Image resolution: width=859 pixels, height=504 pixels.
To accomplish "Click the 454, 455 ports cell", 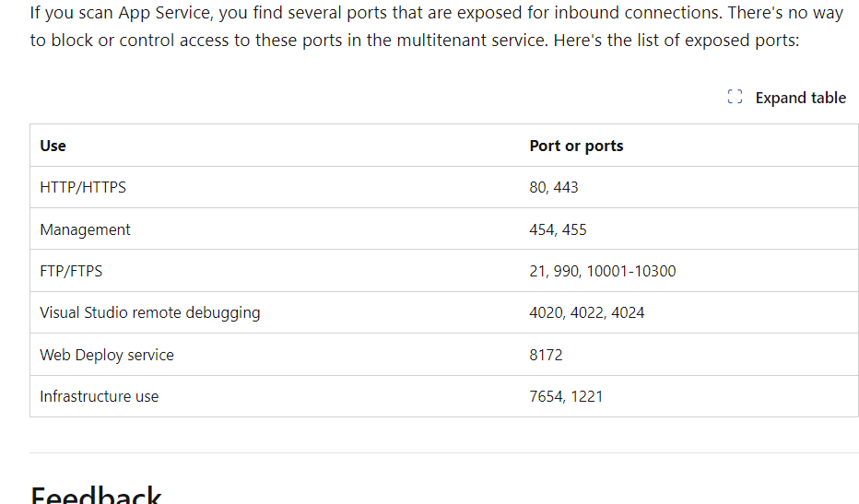I will 558,229.
